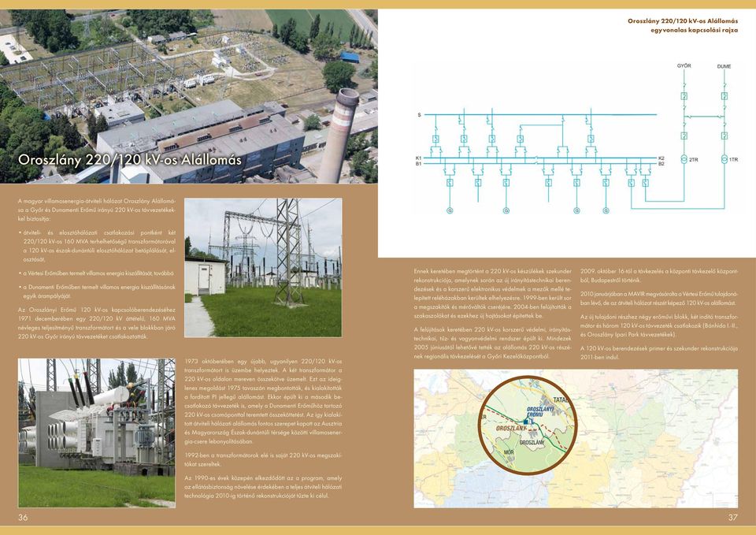The image size is (756, 535).
Task: Select the paragraph starting "A felújítások keretében"
Action: pyautogui.click(x=493, y=343)
